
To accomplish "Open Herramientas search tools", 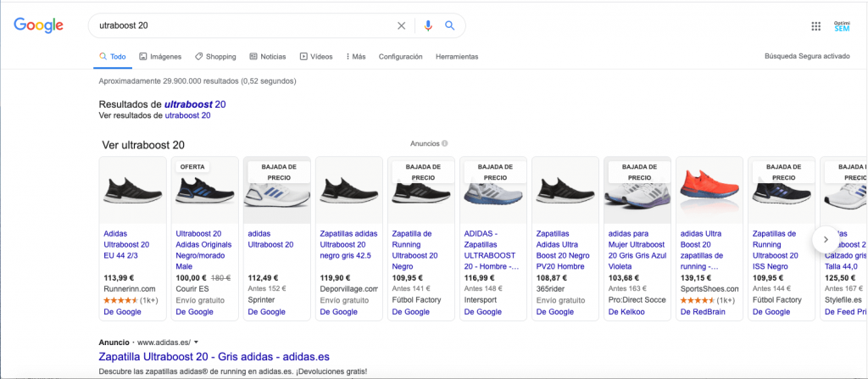I will point(457,57).
